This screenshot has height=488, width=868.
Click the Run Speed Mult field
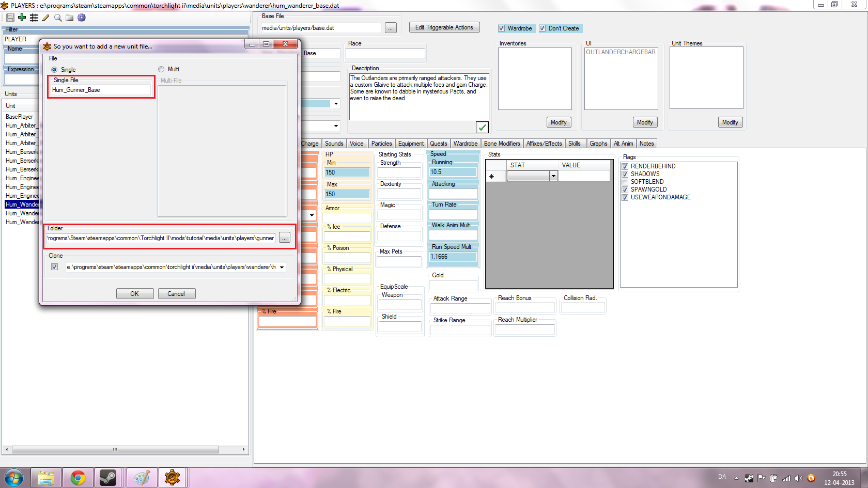453,257
